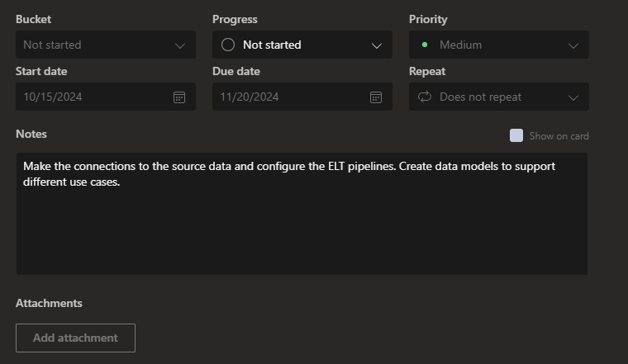Click the Add attachment button

75,338
